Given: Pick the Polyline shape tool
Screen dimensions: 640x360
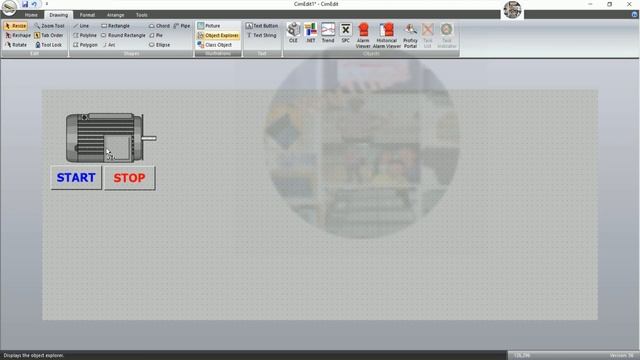Looking at the screenshot, I should pyautogui.click(x=85, y=36).
